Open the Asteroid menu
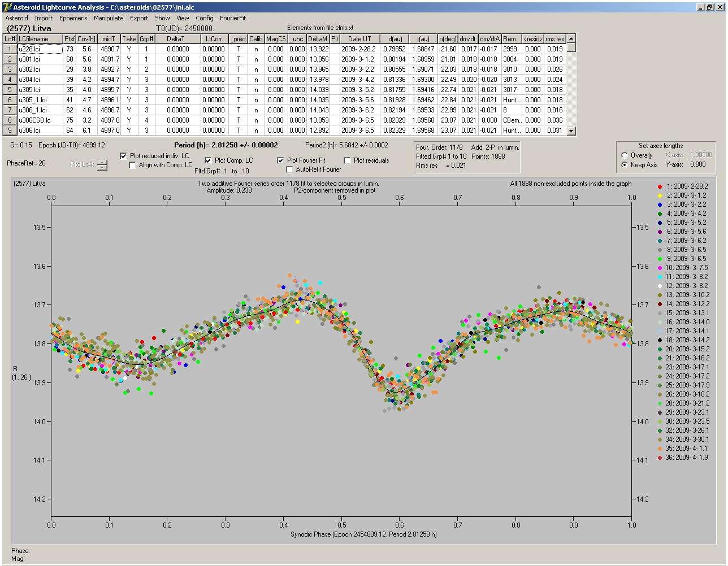This screenshot has width=728, height=566. pyautogui.click(x=16, y=18)
